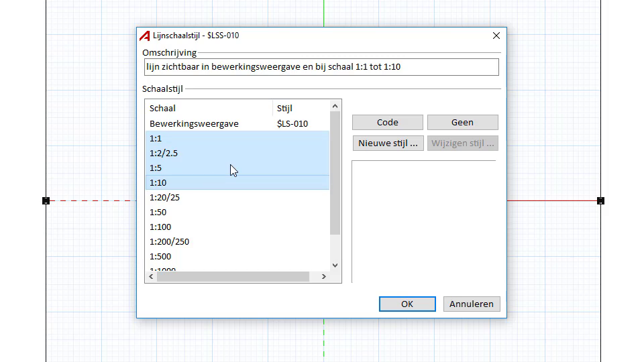Select the 1:200/250 scale row

tap(169, 241)
